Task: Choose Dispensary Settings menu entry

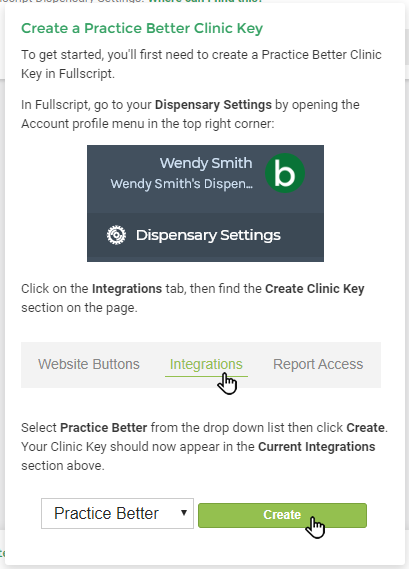Action: coord(205,235)
